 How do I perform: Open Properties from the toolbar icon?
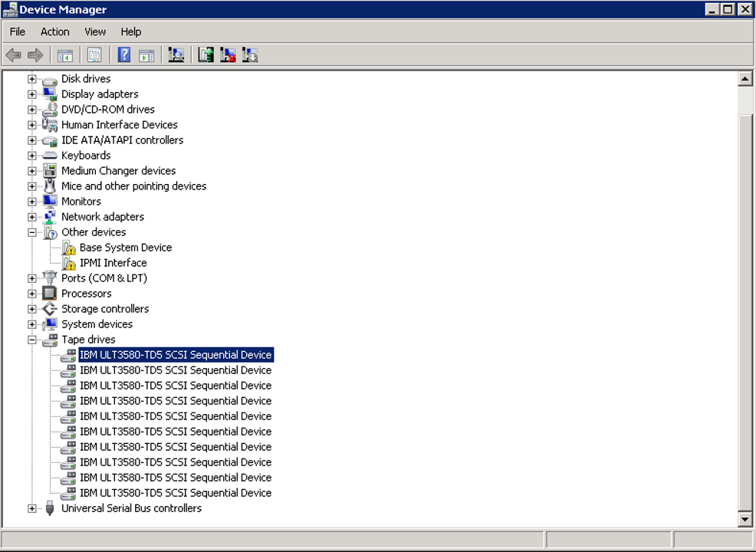pyautogui.click(x=94, y=55)
